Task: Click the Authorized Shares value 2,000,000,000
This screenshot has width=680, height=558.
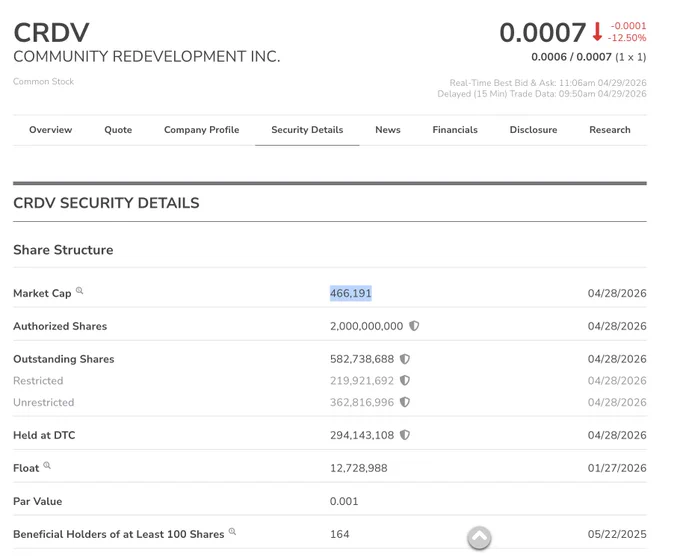Action: click(x=366, y=326)
